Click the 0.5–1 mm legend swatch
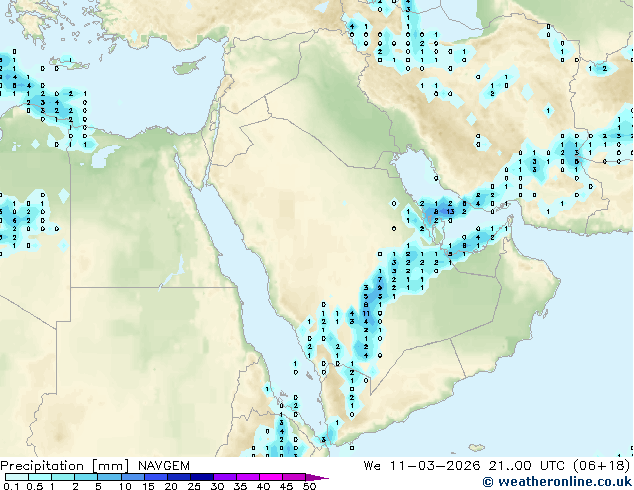This screenshot has width=634, height=490. pos(40,477)
